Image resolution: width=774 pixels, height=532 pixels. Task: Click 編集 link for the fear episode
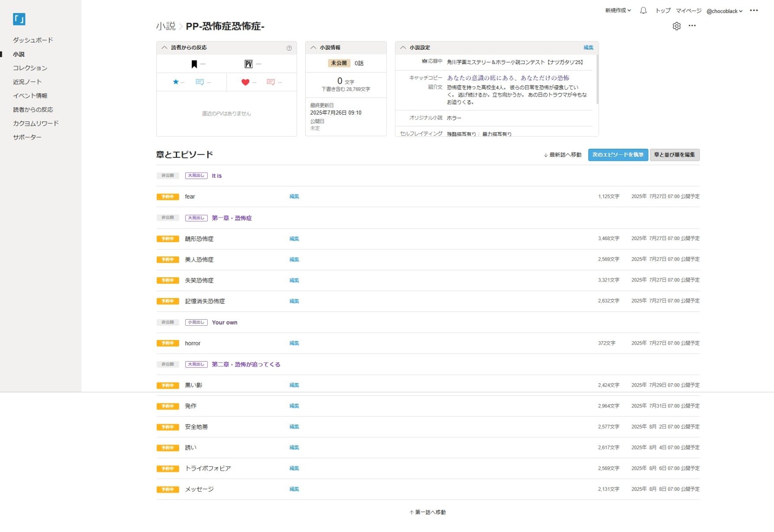[x=294, y=196]
